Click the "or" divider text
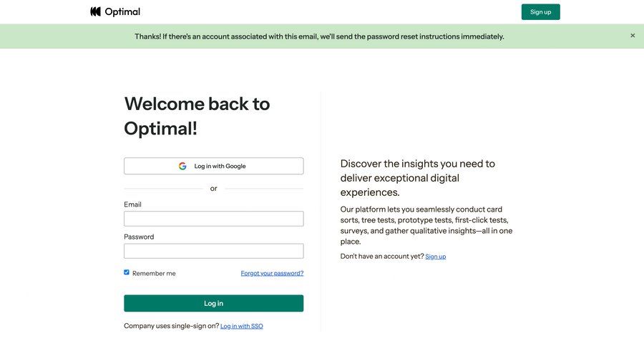644x346 pixels. (213, 189)
